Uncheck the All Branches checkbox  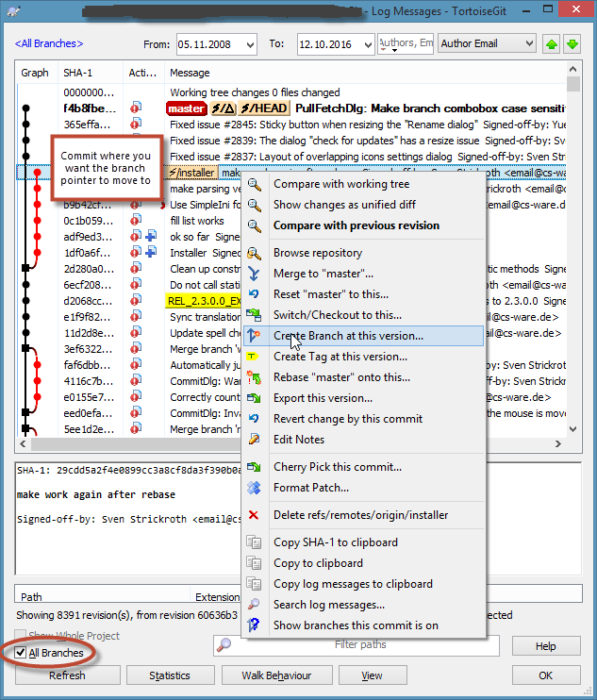pos(20,653)
